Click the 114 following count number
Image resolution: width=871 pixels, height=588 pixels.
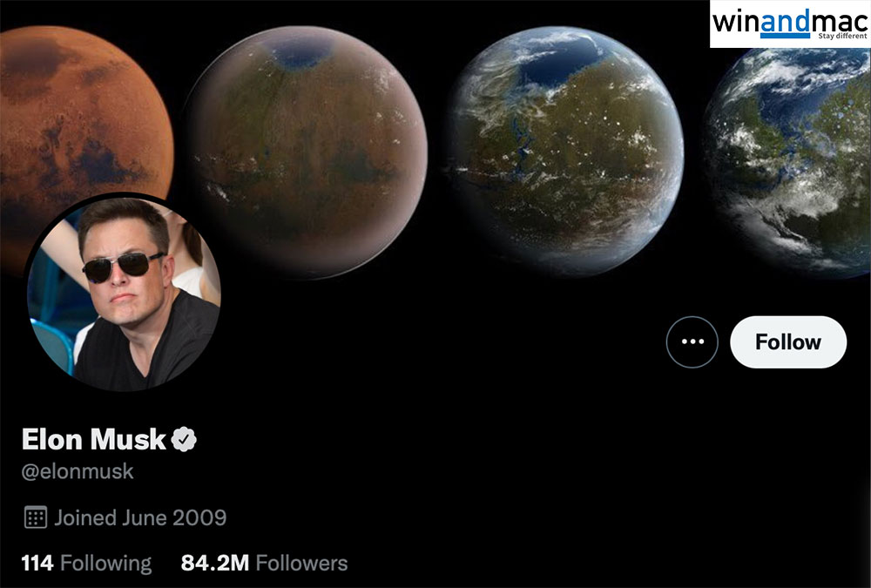37,563
